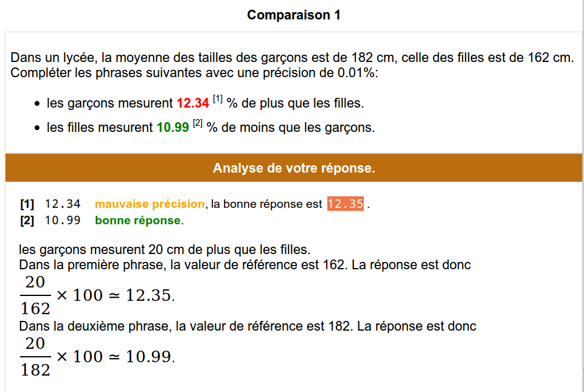The image size is (584, 392).
Task: Click the 20 over 182 fraction
Action: [x=35, y=357]
